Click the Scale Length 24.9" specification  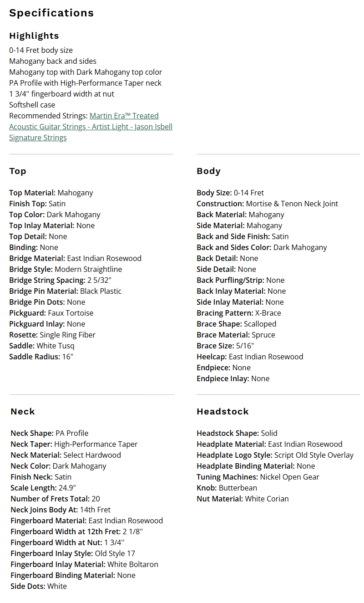[43, 488]
